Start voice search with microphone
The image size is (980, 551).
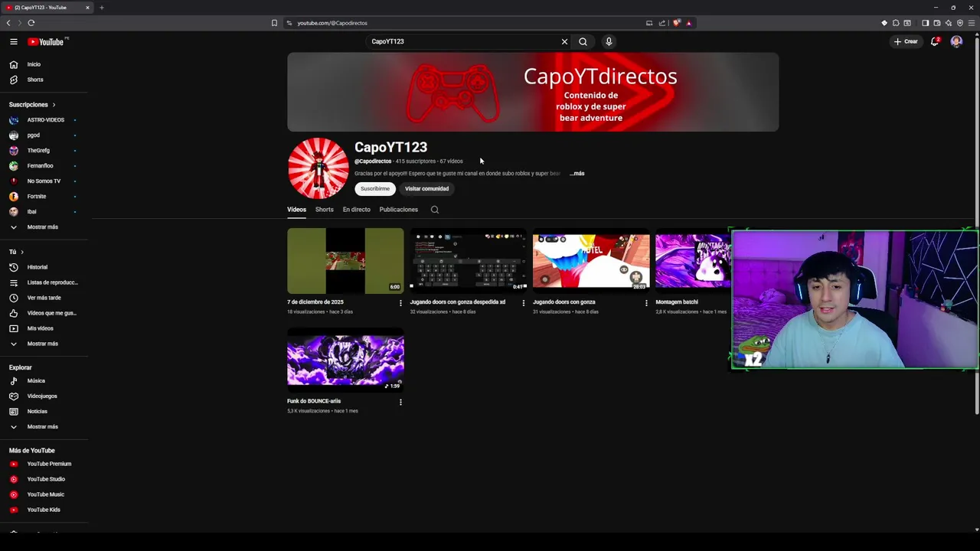[609, 42]
